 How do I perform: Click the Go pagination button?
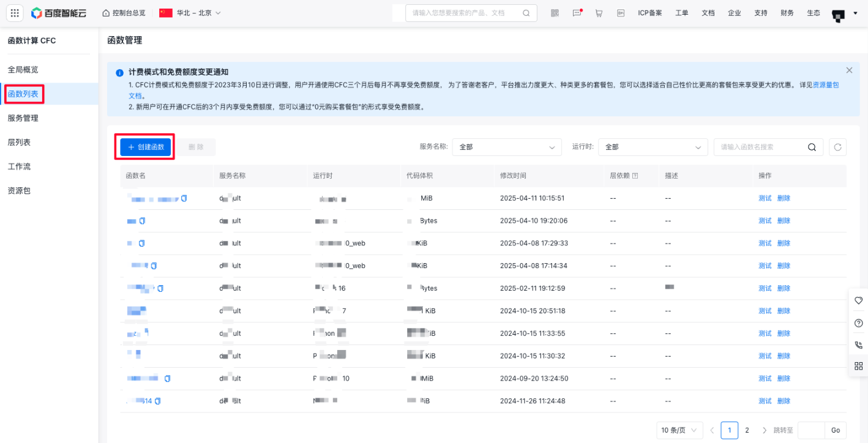point(836,430)
